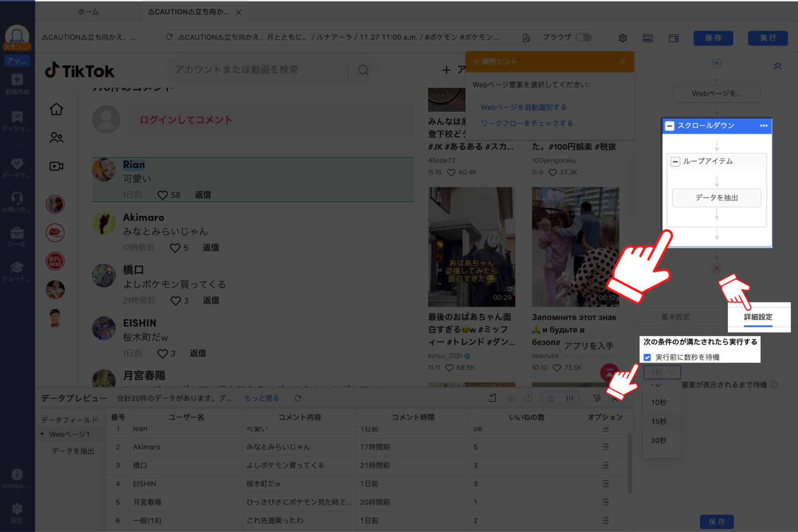The height and width of the screenshot is (532, 798).
Task: Refresh the data preview via reload icon
Action: (298, 398)
